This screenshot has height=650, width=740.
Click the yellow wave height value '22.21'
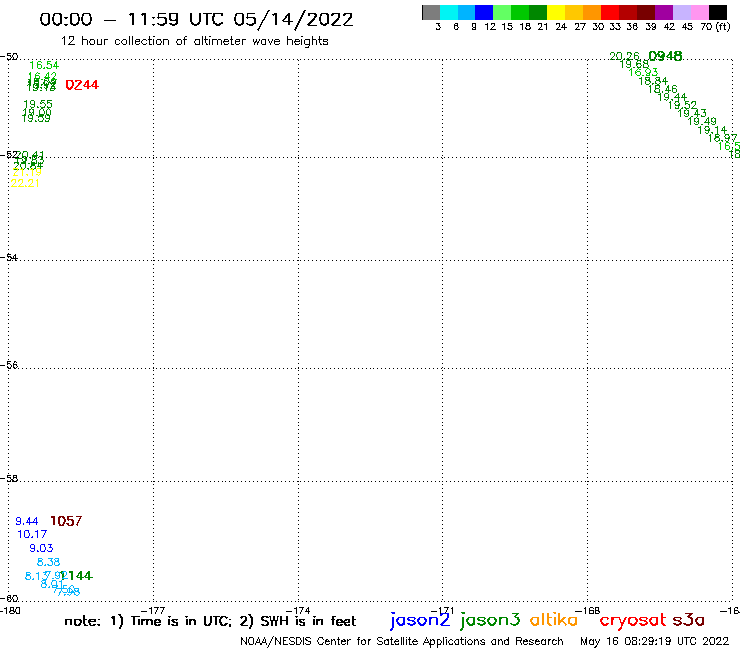click(25, 183)
